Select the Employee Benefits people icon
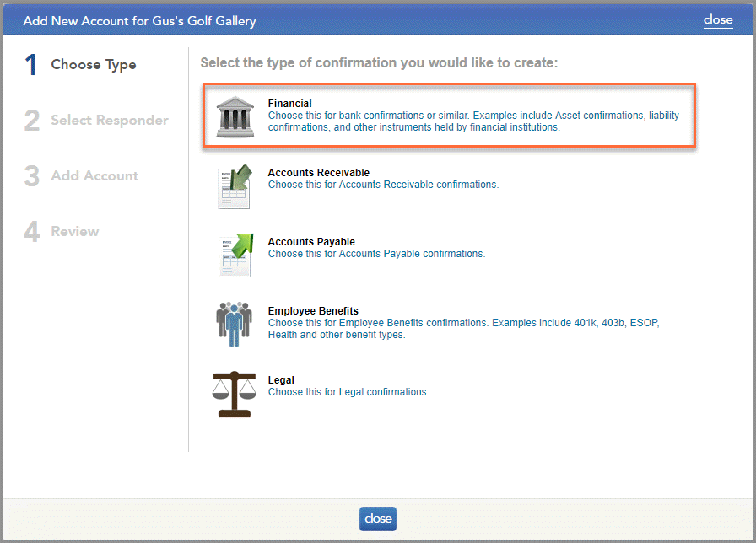The width and height of the screenshot is (756, 543). (233, 324)
